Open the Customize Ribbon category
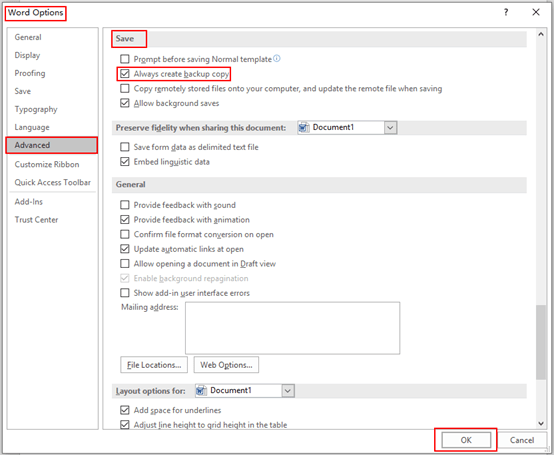 47,164
